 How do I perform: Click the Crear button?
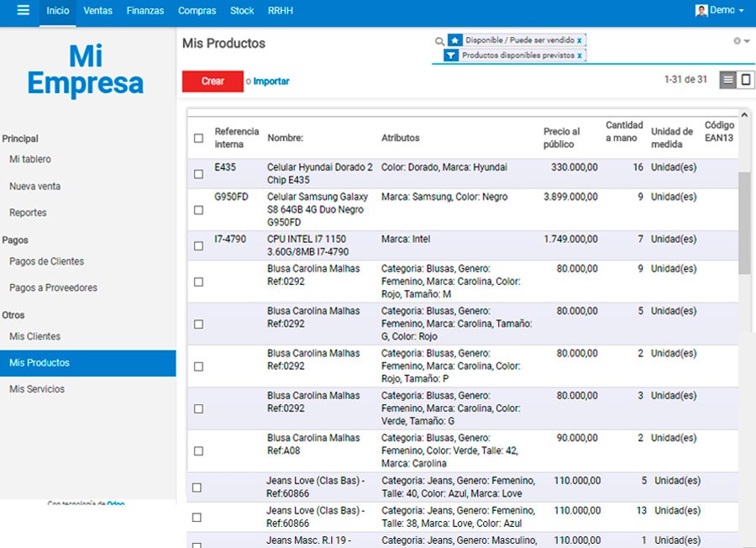(x=213, y=81)
